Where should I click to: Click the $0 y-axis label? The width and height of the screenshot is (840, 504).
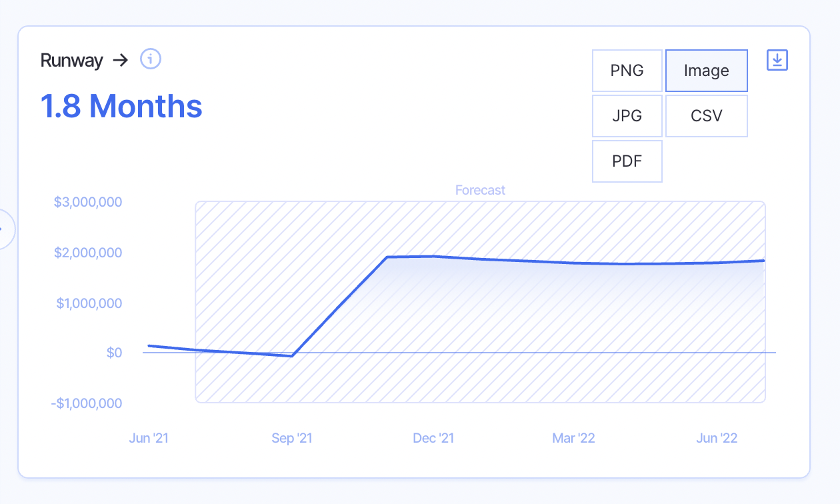pos(114,353)
